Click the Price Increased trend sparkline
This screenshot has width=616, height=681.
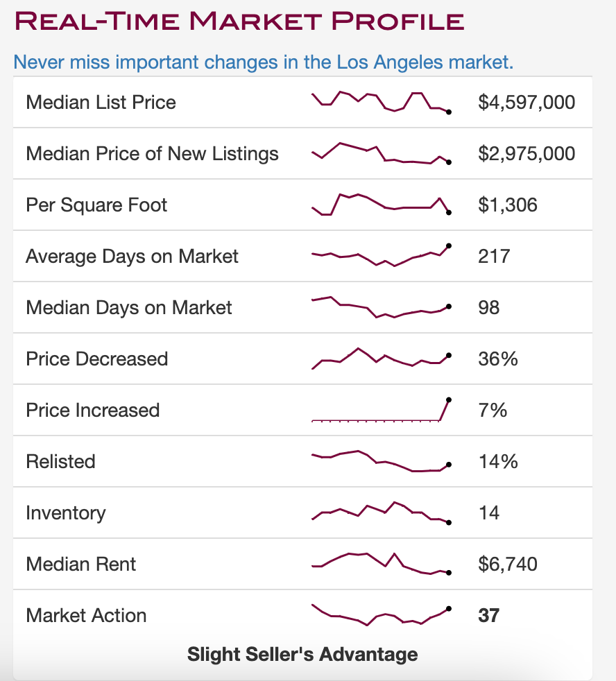382,410
